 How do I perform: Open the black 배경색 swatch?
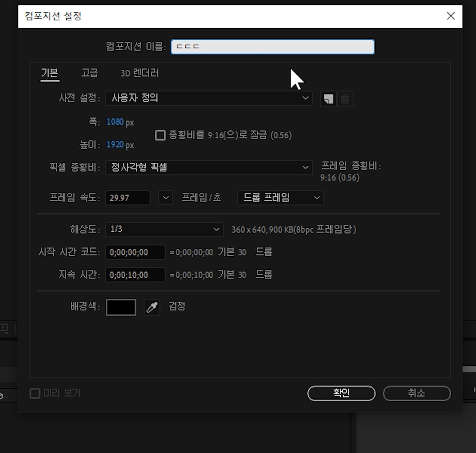click(x=121, y=307)
